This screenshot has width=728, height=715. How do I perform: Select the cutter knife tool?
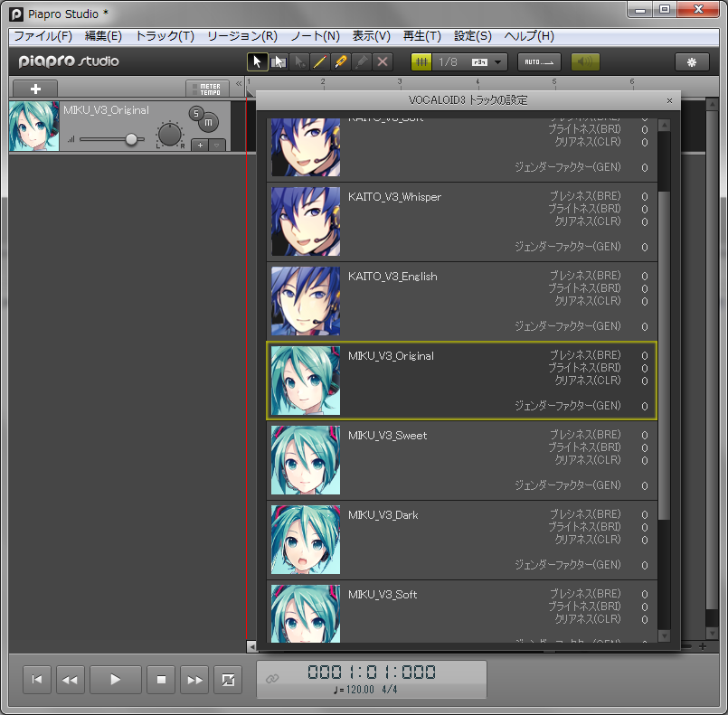(x=341, y=61)
